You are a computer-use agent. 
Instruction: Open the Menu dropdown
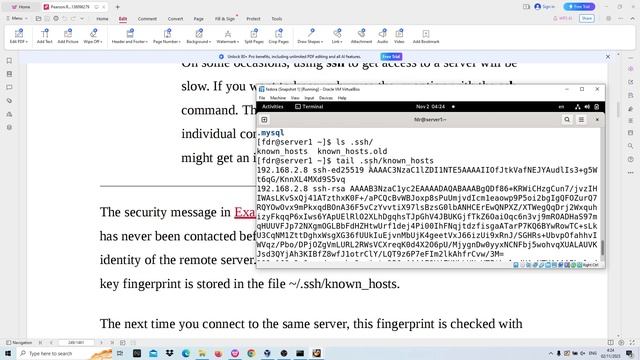click(17, 18)
